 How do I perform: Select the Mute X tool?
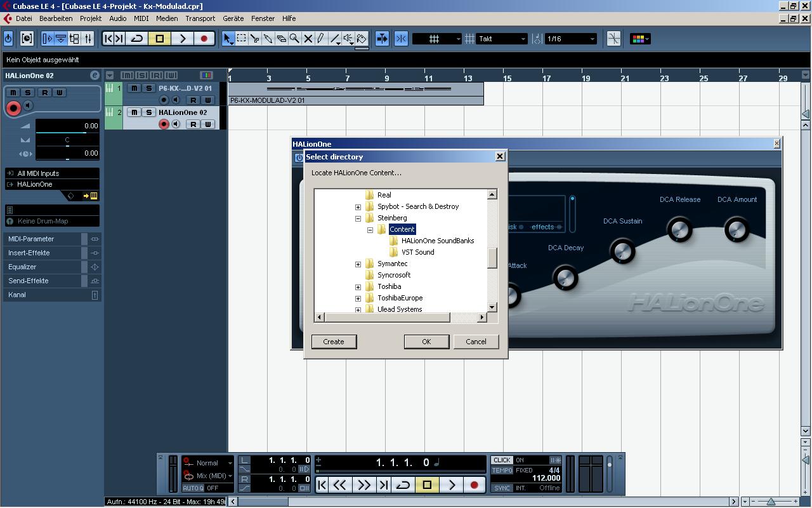coord(308,39)
